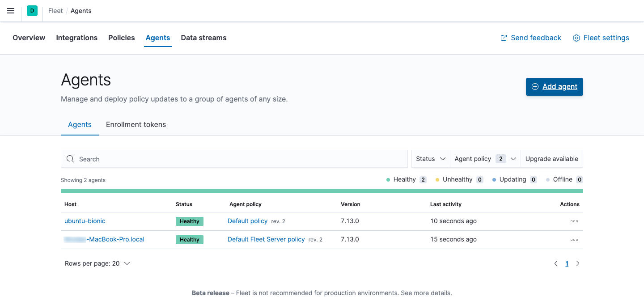Click the Add agent button
Image resolution: width=644 pixels, height=305 pixels.
click(554, 87)
